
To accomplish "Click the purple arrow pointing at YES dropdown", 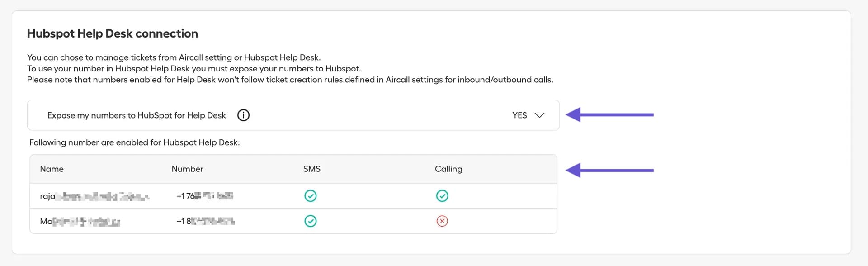I will 609,115.
